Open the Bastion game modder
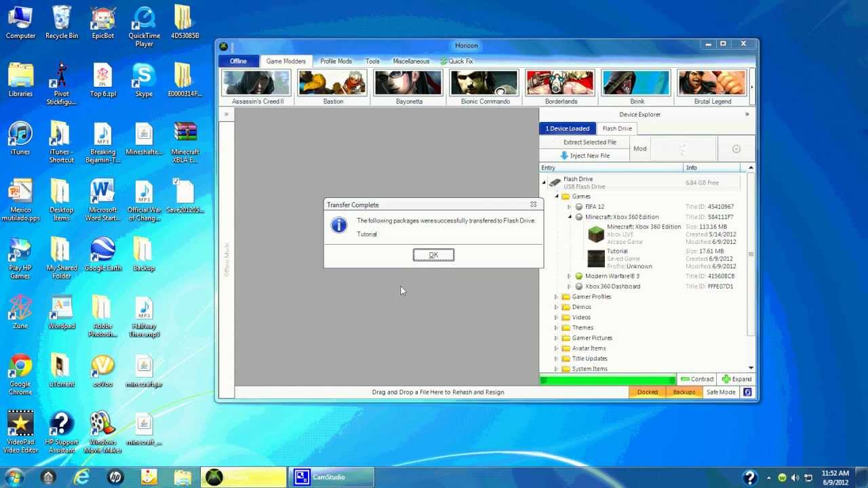 click(333, 87)
